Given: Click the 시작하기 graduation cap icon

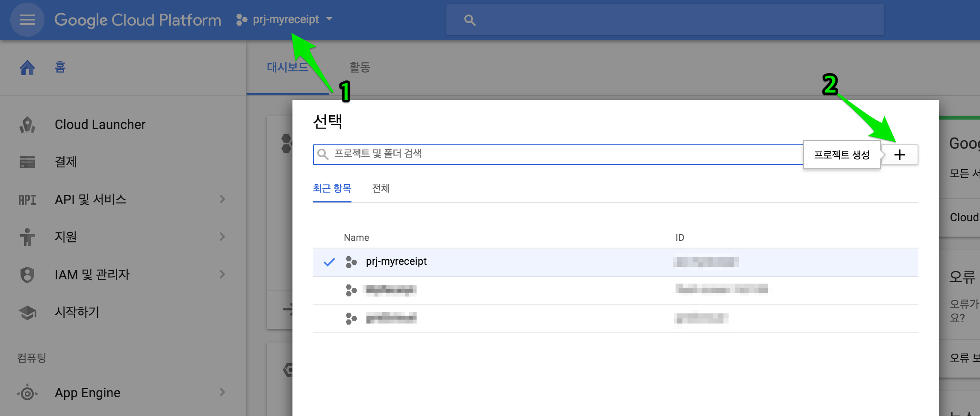Looking at the screenshot, I should pos(27,313).
